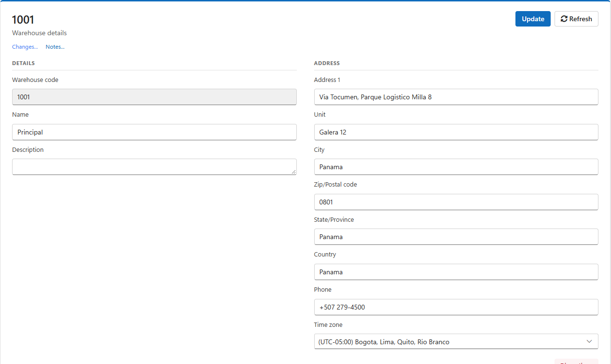611x364 pixels.
Task: Click the "Warehouse code" label
Action: tap(35, 80)
